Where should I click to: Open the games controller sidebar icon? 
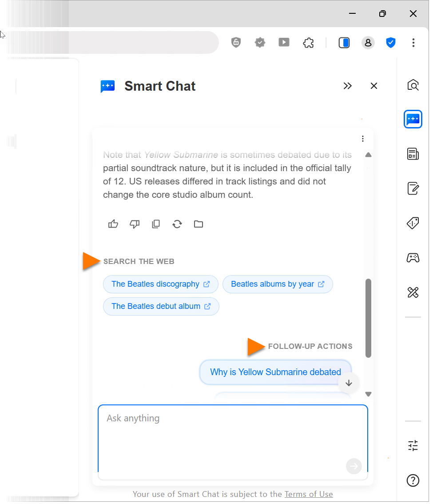413,258
